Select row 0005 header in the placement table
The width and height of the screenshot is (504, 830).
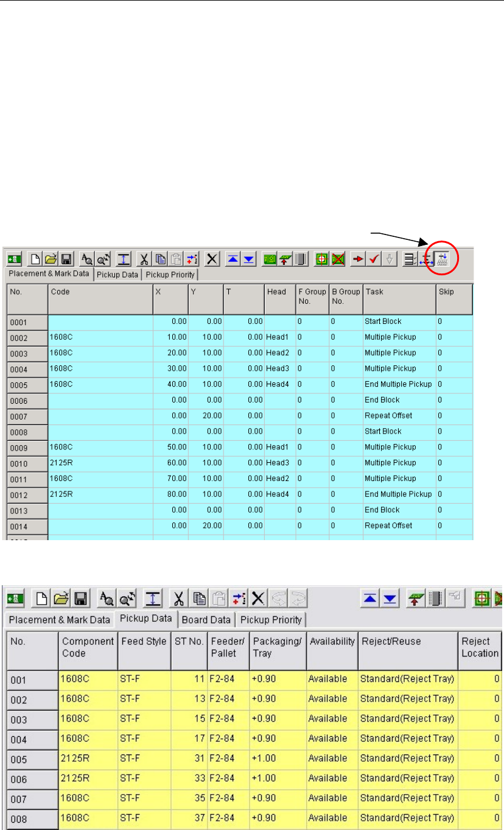point(27,385)
